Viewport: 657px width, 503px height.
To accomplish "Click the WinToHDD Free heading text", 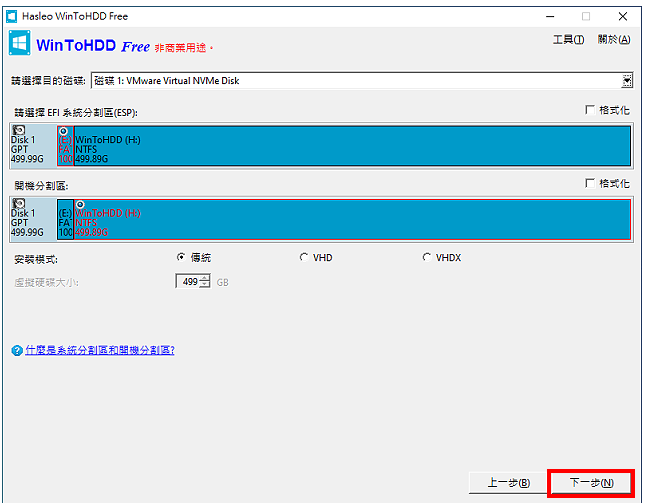I will [93, 46].
